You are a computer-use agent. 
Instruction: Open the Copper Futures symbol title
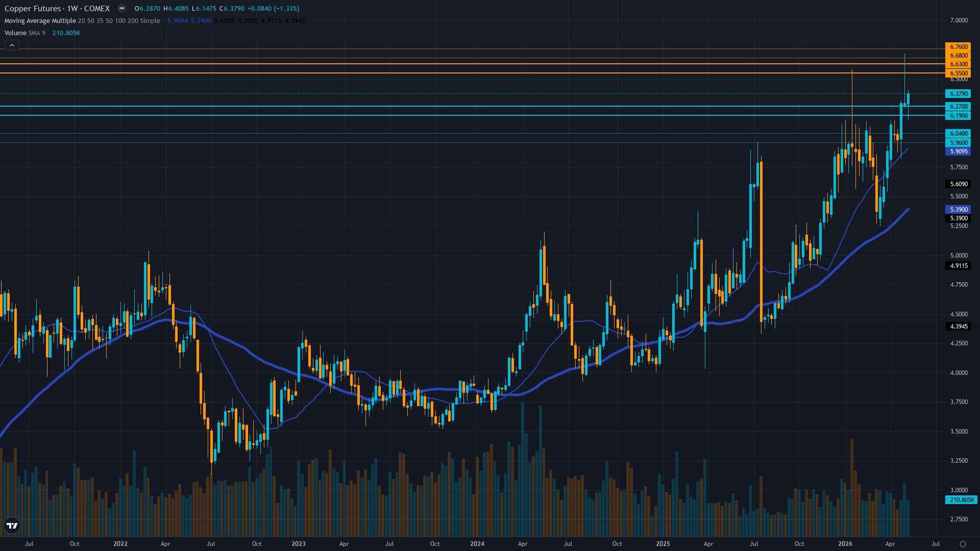[x=57, y=8]
